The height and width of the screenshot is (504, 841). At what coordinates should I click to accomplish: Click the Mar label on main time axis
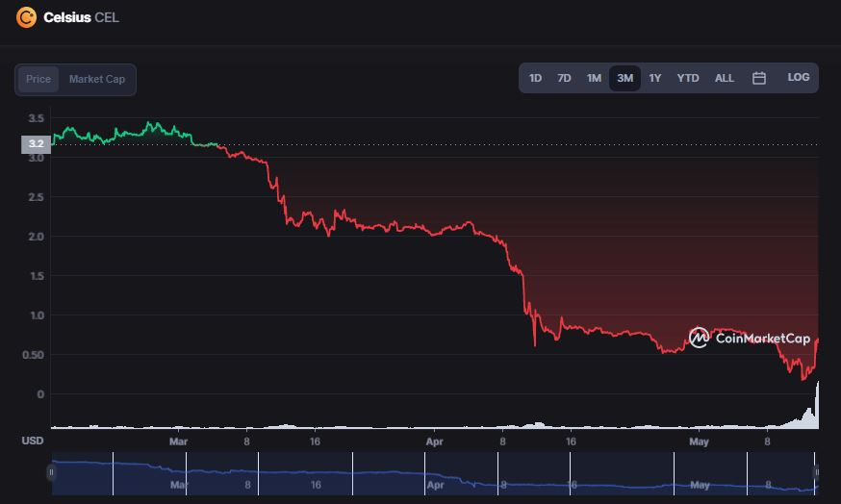point(178,441)
